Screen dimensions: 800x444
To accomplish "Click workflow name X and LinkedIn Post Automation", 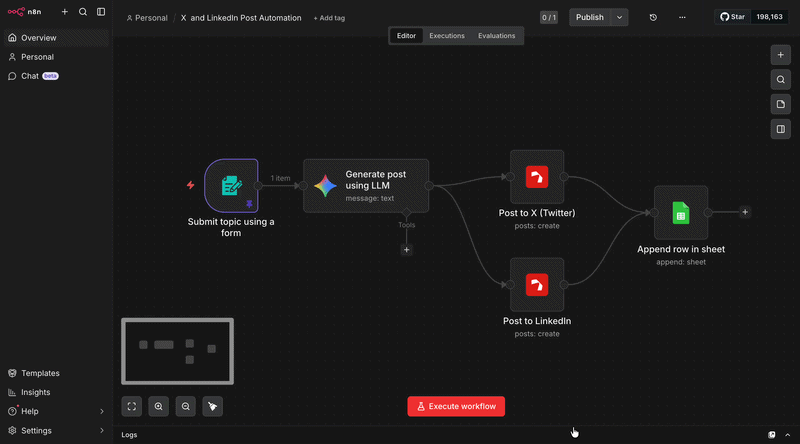I will [241, 18].
